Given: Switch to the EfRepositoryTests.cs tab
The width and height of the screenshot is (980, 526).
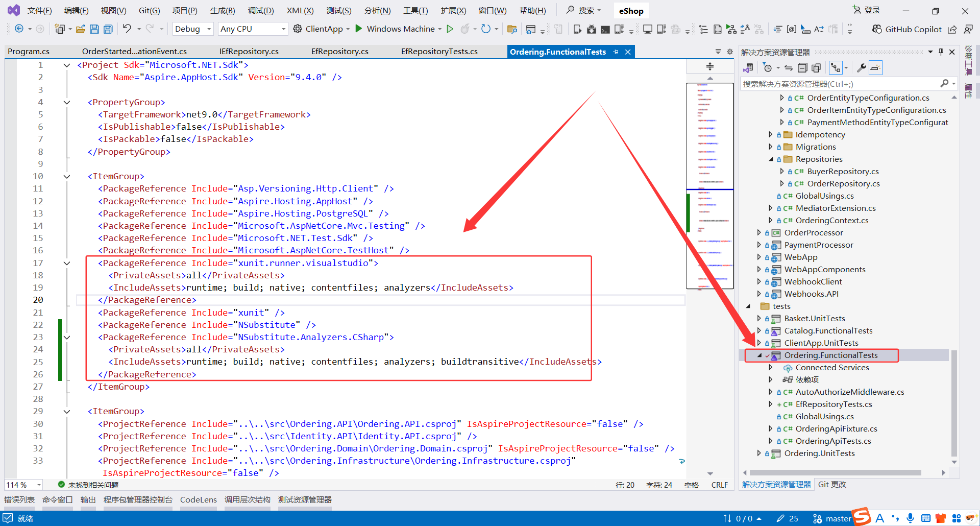Looking at the screenshot, I should [x=439, y=52].
